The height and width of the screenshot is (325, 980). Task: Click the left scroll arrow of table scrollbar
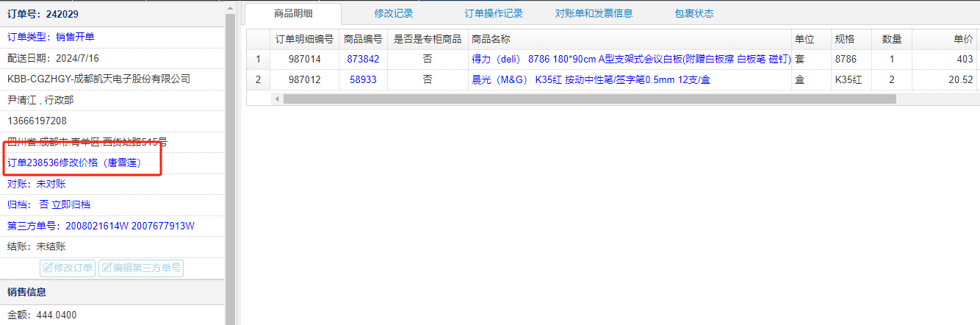[x=277, y=99]
